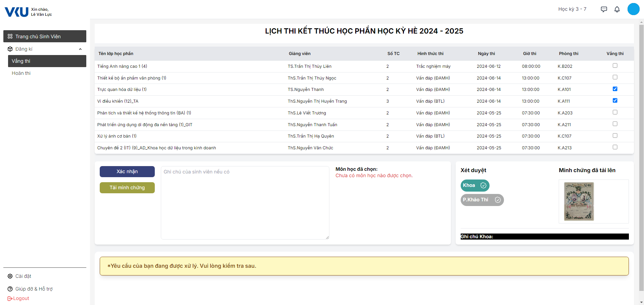
Task: Uncheck Vắng thi for Vi điều khiển (12)_TA
Action: tap(615, 101)
